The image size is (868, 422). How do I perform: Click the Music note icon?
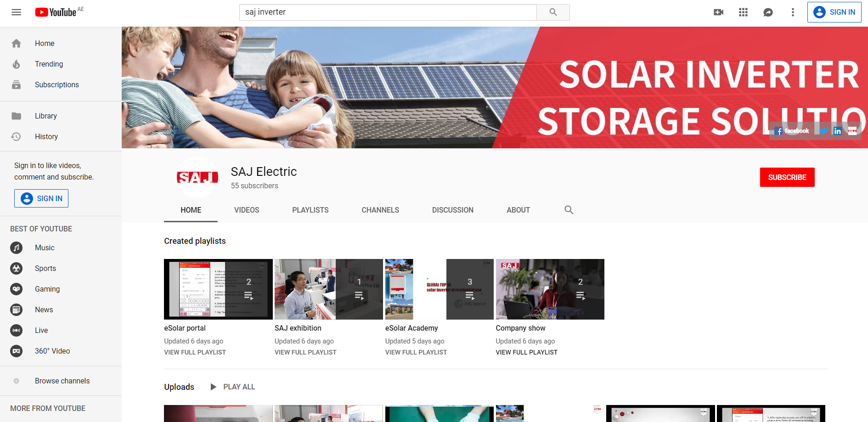tap(17, 248)
